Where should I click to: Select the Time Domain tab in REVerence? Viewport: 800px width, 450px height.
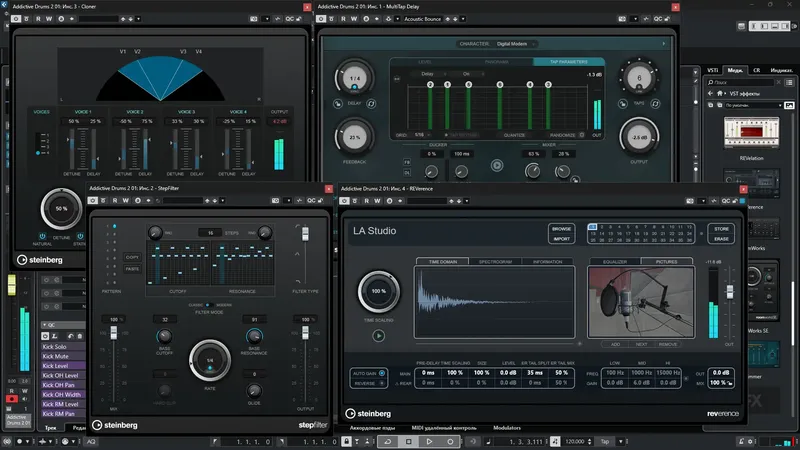click(443, 262)
